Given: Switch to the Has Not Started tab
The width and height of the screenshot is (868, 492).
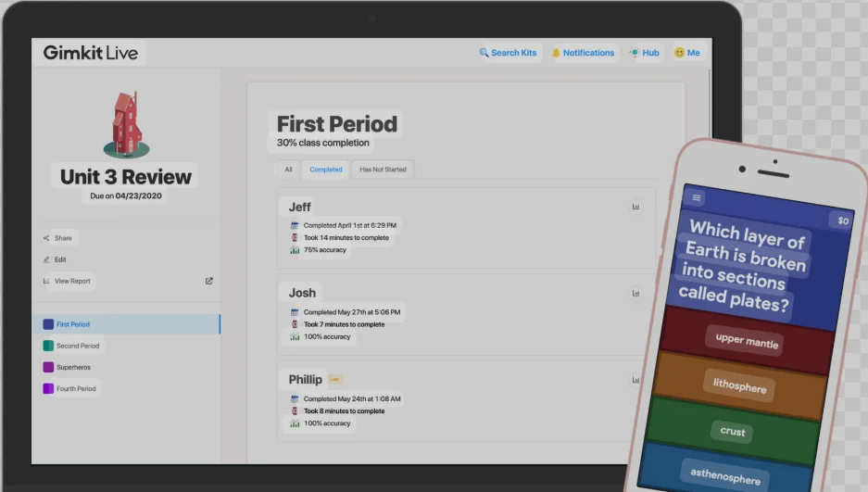Looking at the screenshot, I should 383,170.
